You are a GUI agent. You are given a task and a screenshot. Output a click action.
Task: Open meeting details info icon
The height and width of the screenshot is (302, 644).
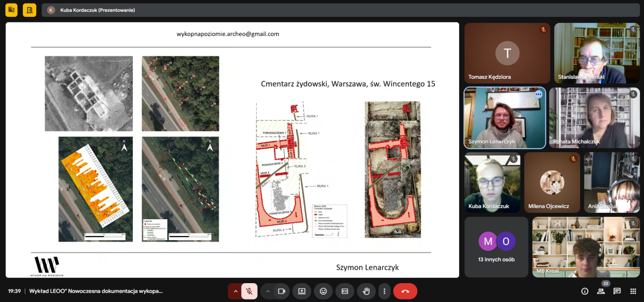[585, 291]
